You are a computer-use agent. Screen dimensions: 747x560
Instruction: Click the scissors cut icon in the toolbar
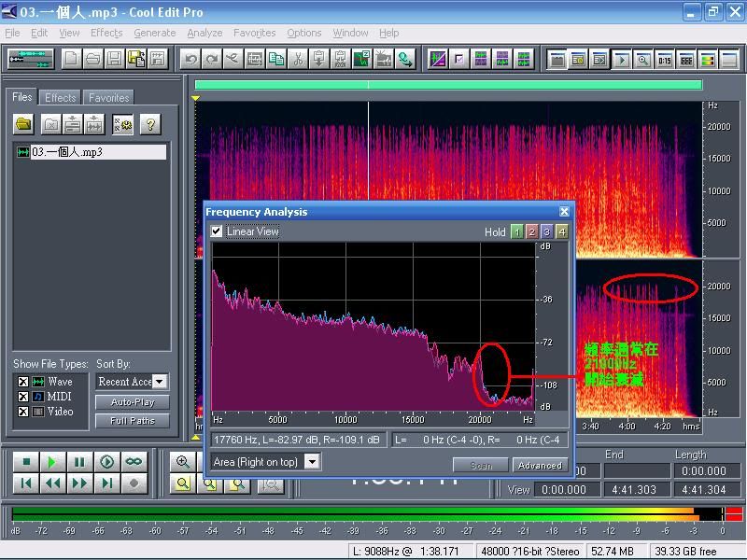(298, 59)
